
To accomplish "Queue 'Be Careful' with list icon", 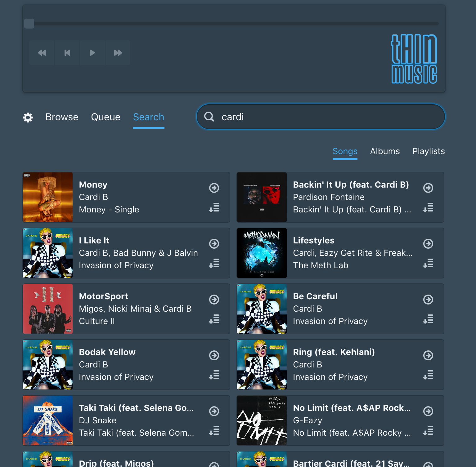I will (x=428, y=319).
